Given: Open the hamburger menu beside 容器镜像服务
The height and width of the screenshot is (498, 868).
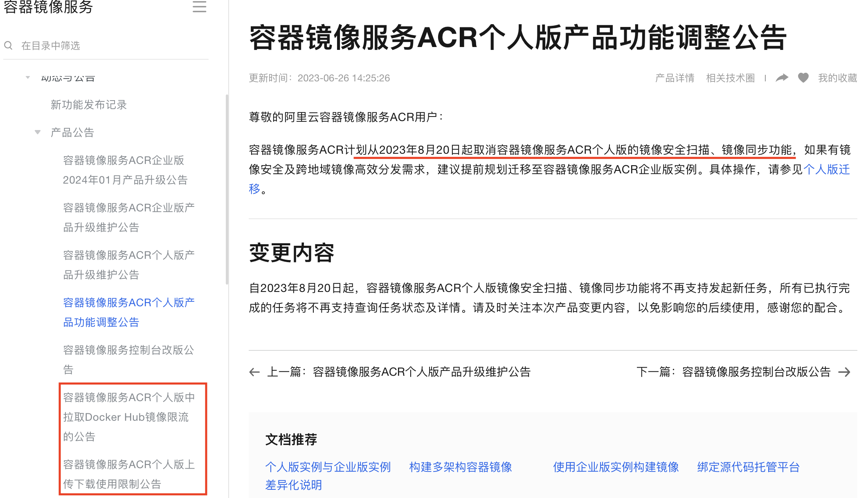Looking at the screenshot, I should tap(199, 7).
